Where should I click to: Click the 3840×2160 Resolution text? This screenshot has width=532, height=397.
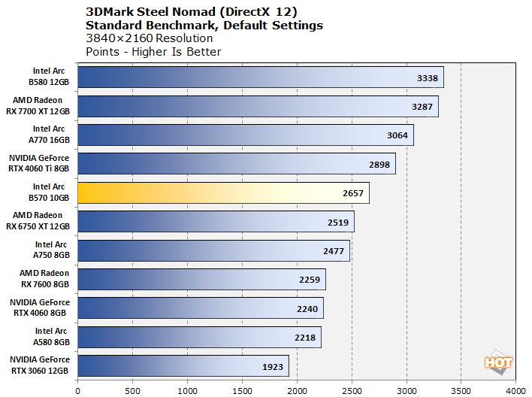[x=150, y=38]
